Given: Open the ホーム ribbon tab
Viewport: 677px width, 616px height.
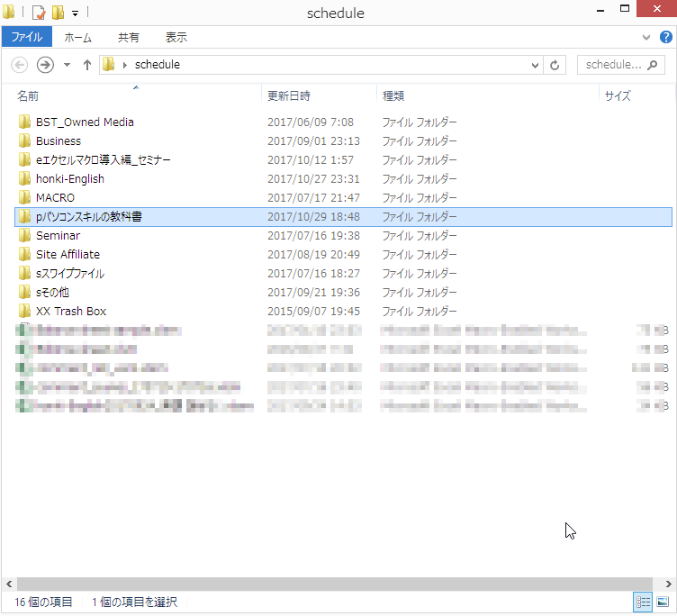Looking at the screenshot, I should tap(77, 38).
